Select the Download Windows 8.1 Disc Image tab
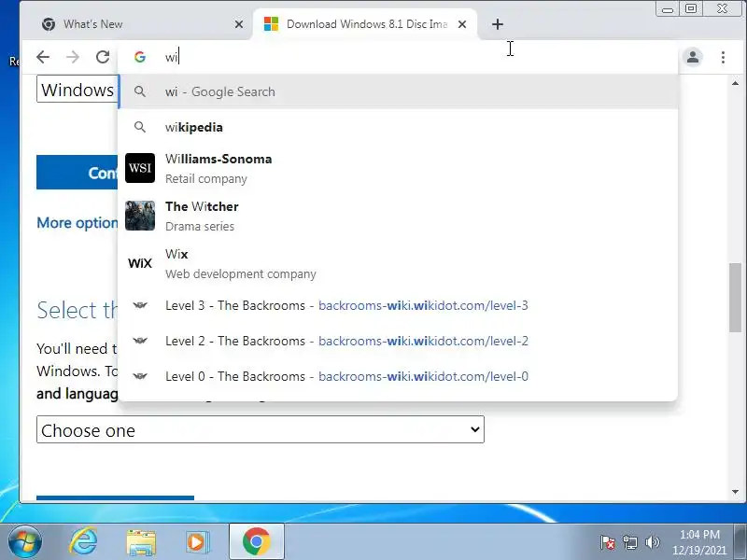 click(x=365, y=24)
